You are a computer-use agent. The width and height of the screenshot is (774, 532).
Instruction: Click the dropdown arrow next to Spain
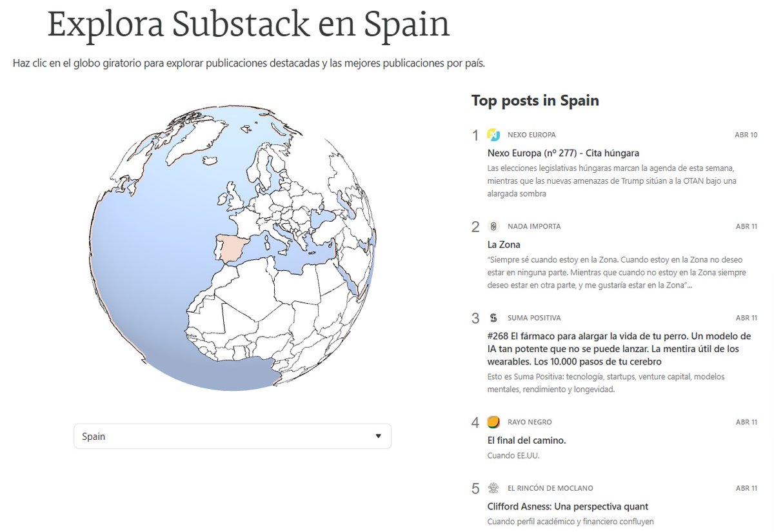click(378, 436)
